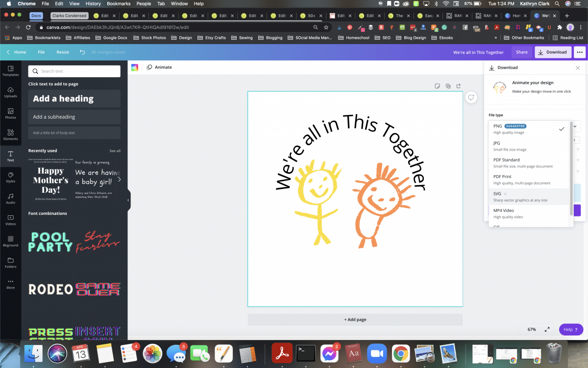Open the Bkground sidebar panel
This screenshot has width=588, height=368.
pyautogui.click(x=10, y=241)
